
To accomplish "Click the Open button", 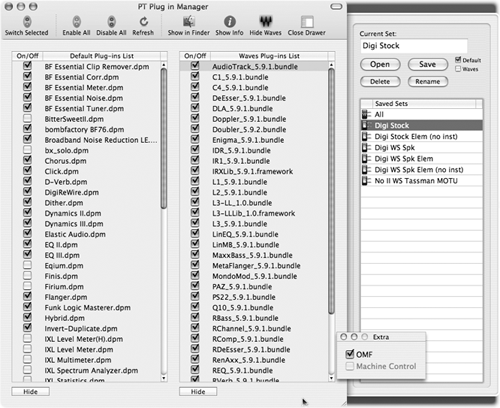I will pyautogui.click(x=380, y=64).
